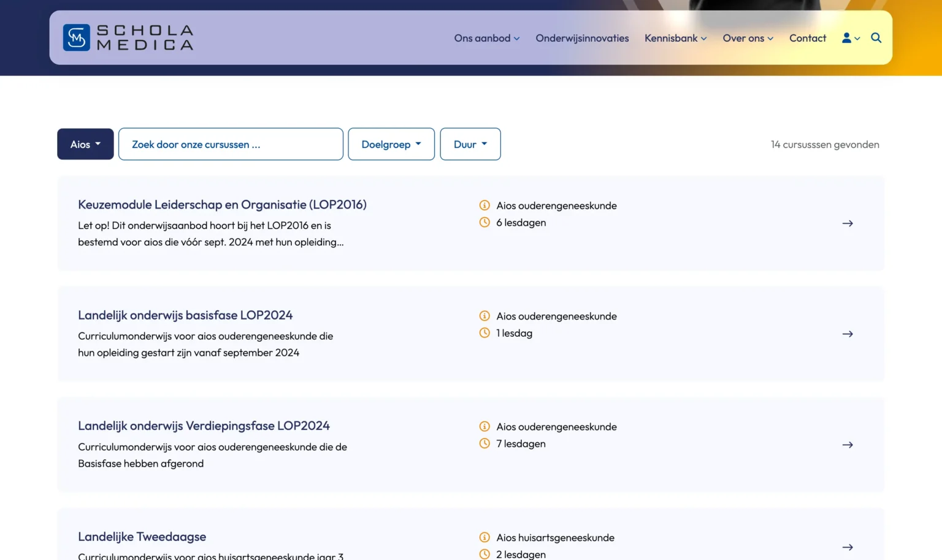
Task: Click info icon in basisfase LOP2024 row
Action: click(x=484, y=316)
